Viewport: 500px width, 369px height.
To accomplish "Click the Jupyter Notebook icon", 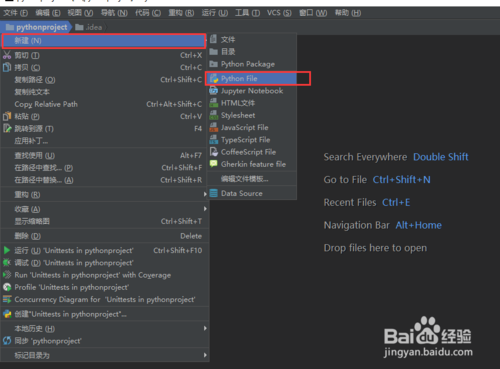I will 213,91.
